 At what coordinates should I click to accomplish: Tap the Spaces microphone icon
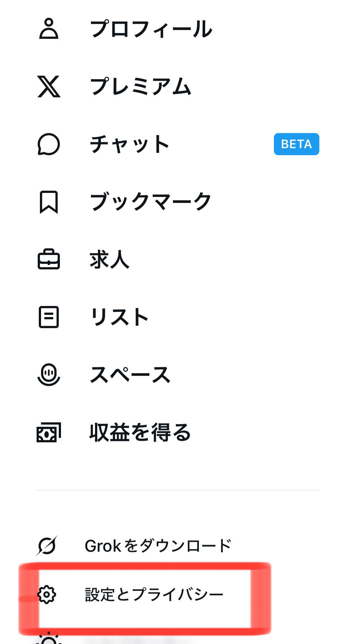click(49, 375)
